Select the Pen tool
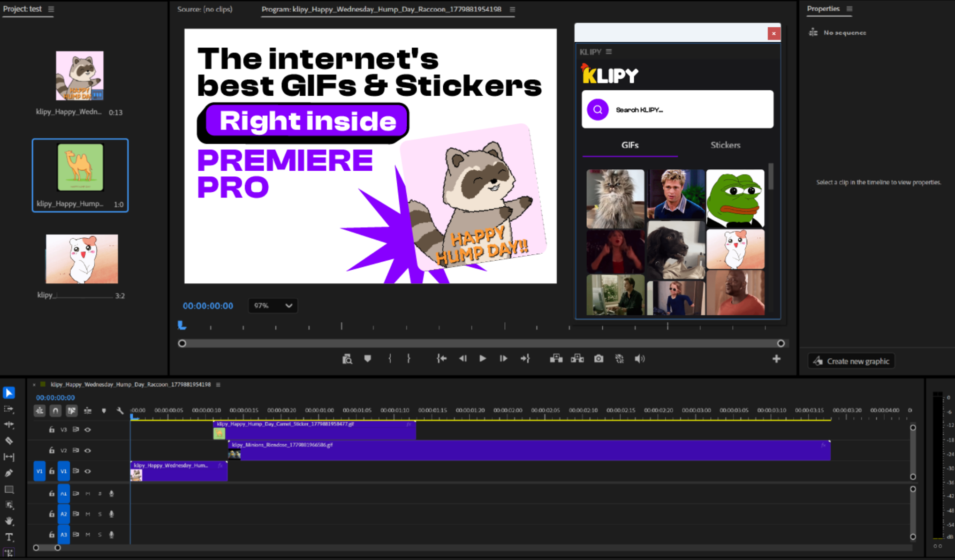Screen dimensions: 955x560 click(9, 473)
